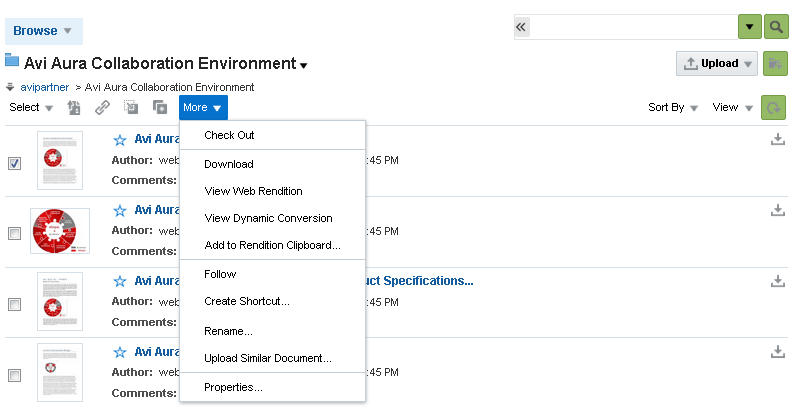796x408 pixels.
Task: Click the copy icon left of More
Action: point(160,108)
